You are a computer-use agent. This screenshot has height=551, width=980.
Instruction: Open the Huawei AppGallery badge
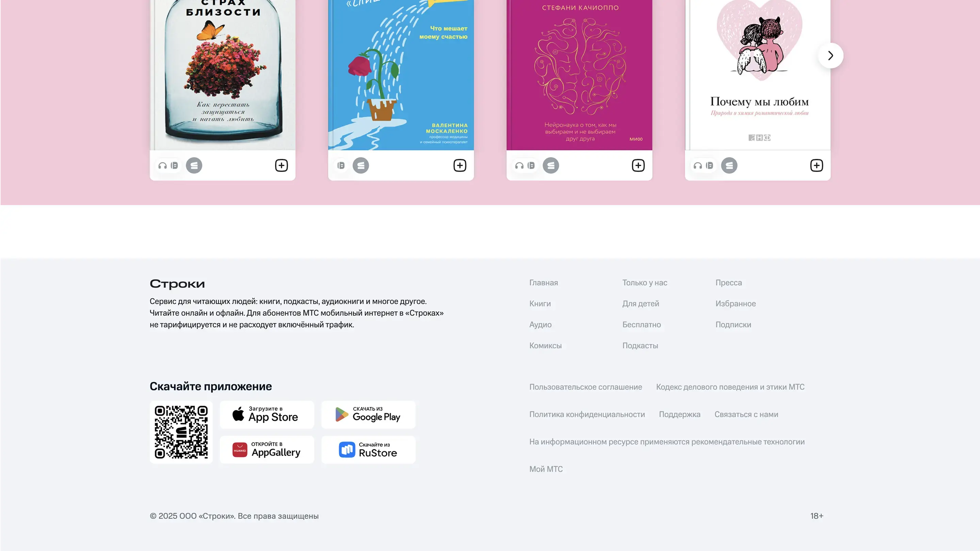(x=267, y=449)
